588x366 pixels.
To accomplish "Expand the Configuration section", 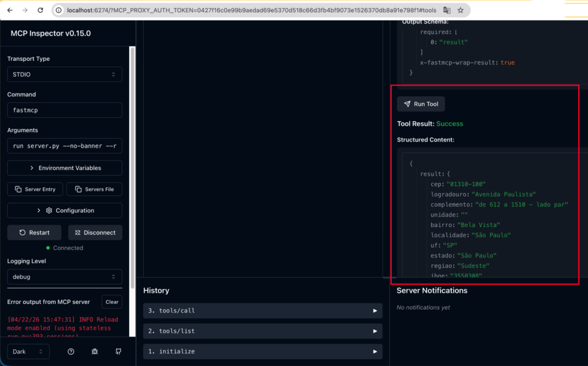I will [64, 211].
